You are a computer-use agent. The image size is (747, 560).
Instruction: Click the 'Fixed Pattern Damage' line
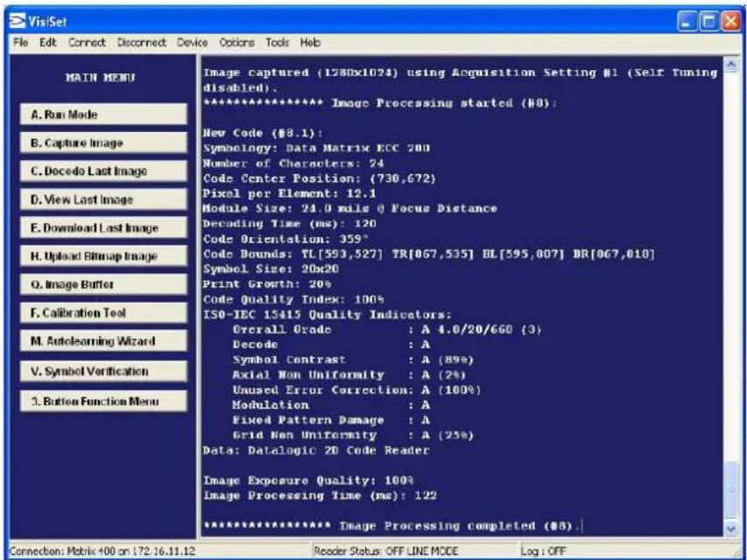click(331, 421)
